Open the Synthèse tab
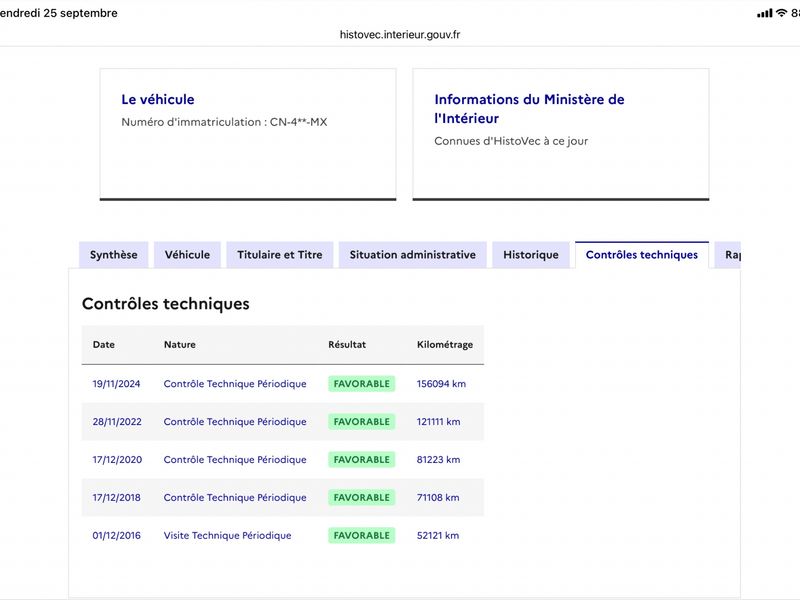Image resolution: width=800 pixels, height=600 pixels. pos(113,255)
